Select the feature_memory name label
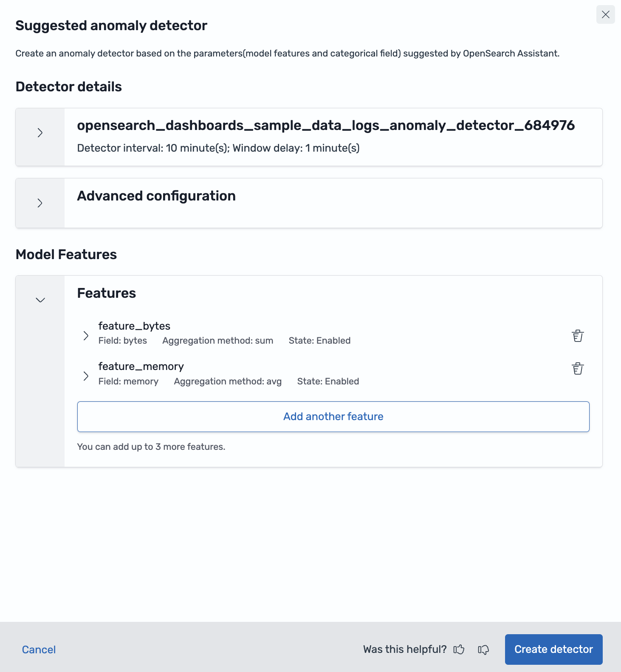This screenshot has height=672, width=621. 141,366
